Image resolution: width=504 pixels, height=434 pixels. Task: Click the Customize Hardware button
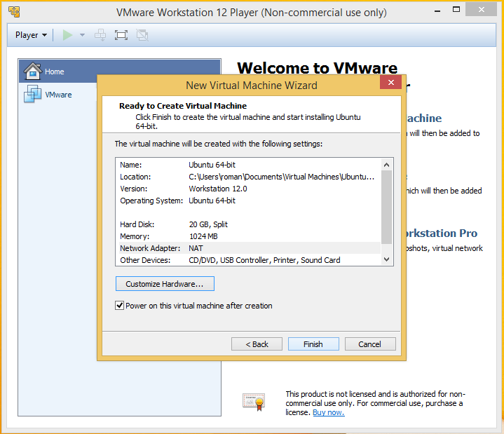(165, 284)
